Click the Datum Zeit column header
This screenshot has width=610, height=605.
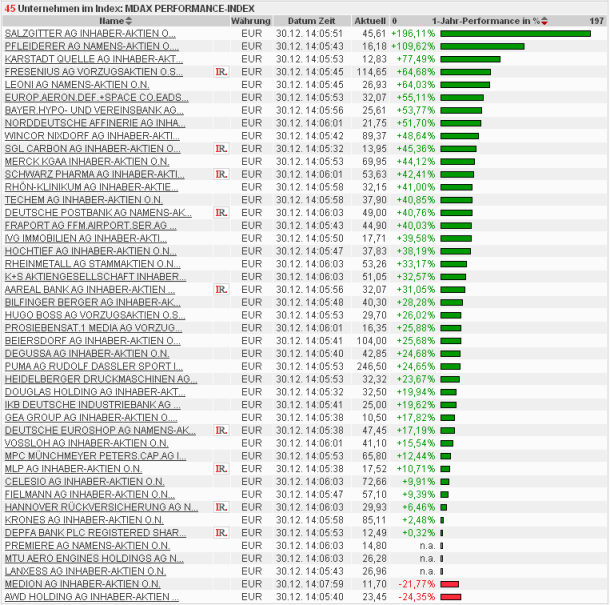pyautogui.click(x=311, y=21)
